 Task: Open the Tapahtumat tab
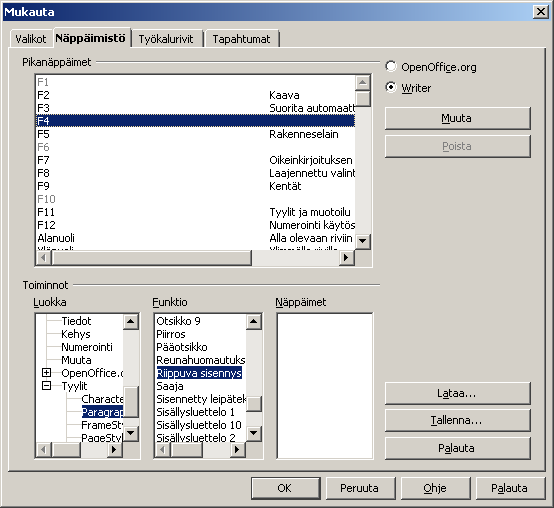point(241,39)
